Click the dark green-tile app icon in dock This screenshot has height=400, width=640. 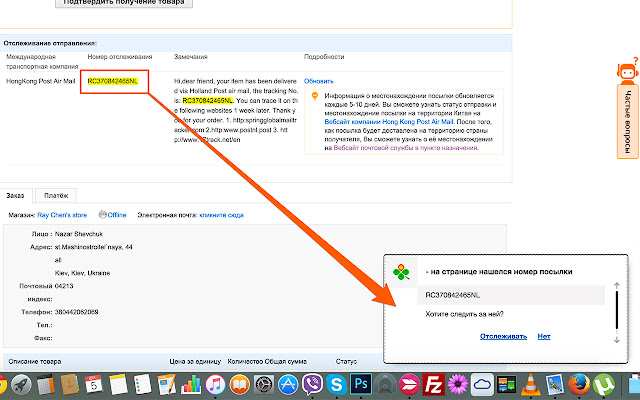[506, 384]
